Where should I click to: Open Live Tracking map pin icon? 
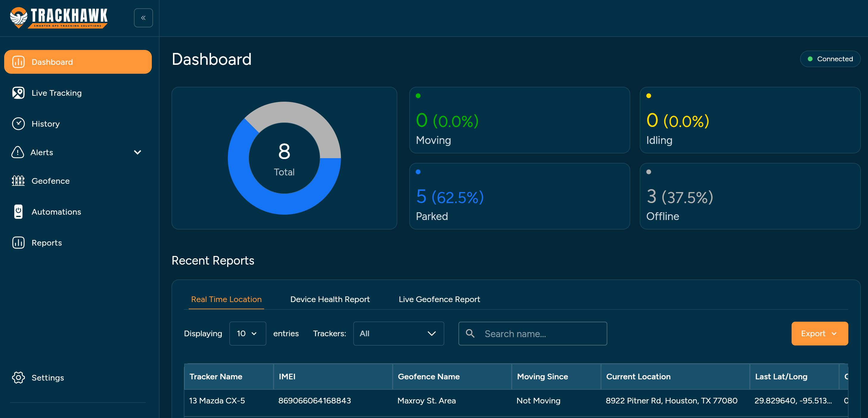pos(18,93)
